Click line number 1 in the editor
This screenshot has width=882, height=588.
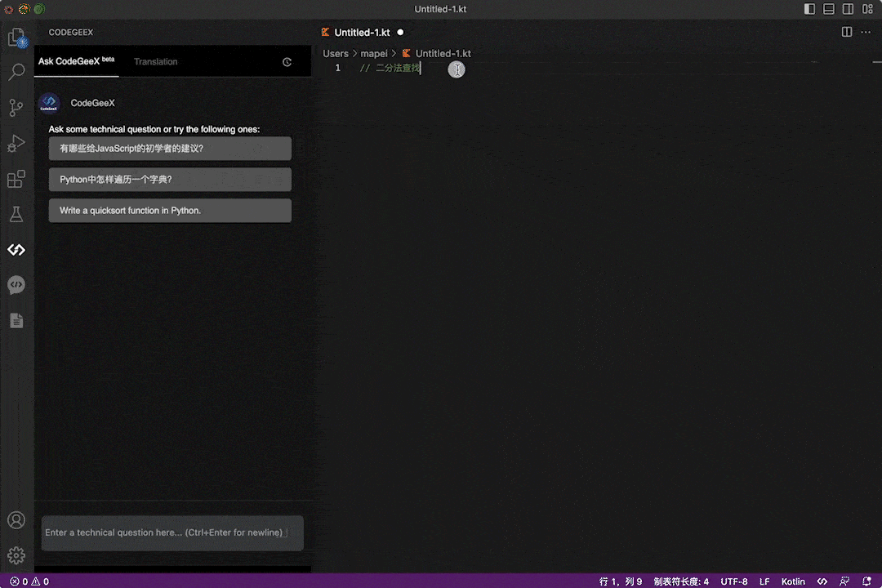[337, 68]
